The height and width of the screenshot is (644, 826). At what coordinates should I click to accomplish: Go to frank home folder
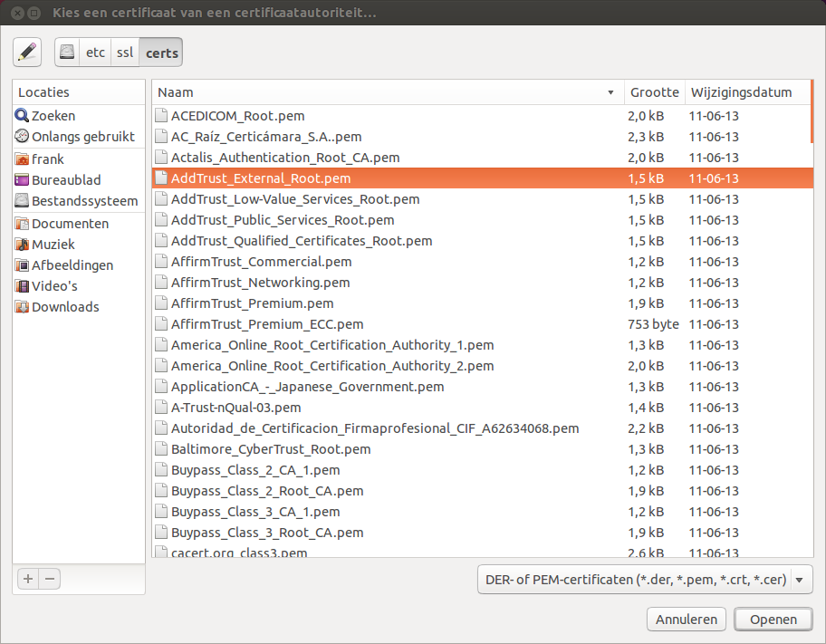[48, 159]
